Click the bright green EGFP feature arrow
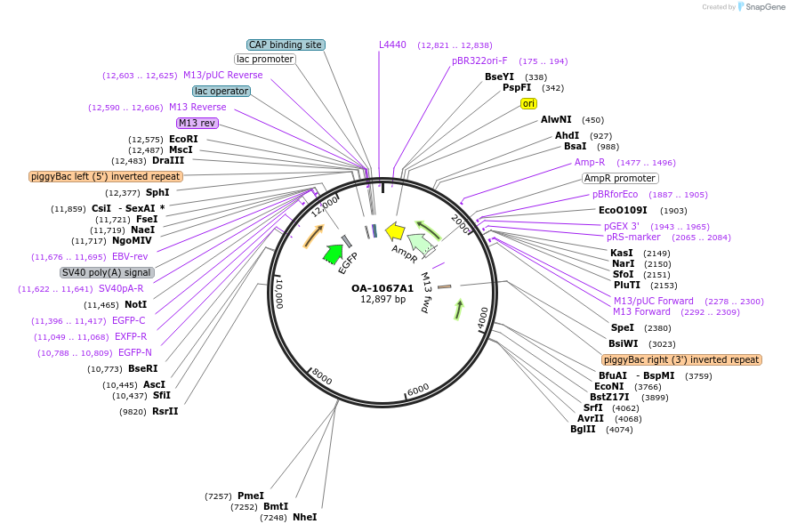Viewport: 789px width, 532px height. (333, 254)
